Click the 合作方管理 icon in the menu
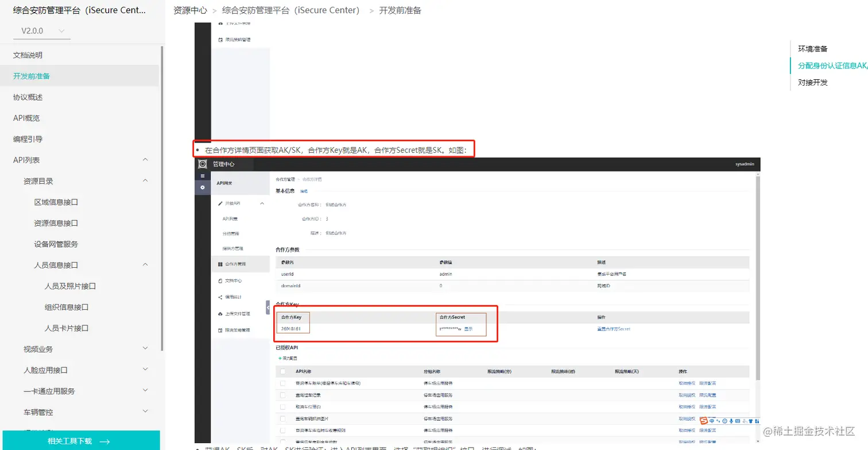This screenshot has height=450, width=868. click(x=220, y=264)
